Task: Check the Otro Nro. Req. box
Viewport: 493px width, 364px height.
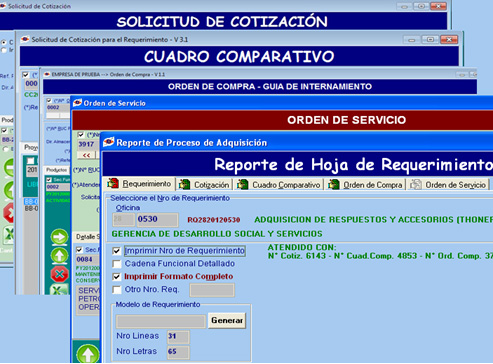Action: tap(116, 290)
